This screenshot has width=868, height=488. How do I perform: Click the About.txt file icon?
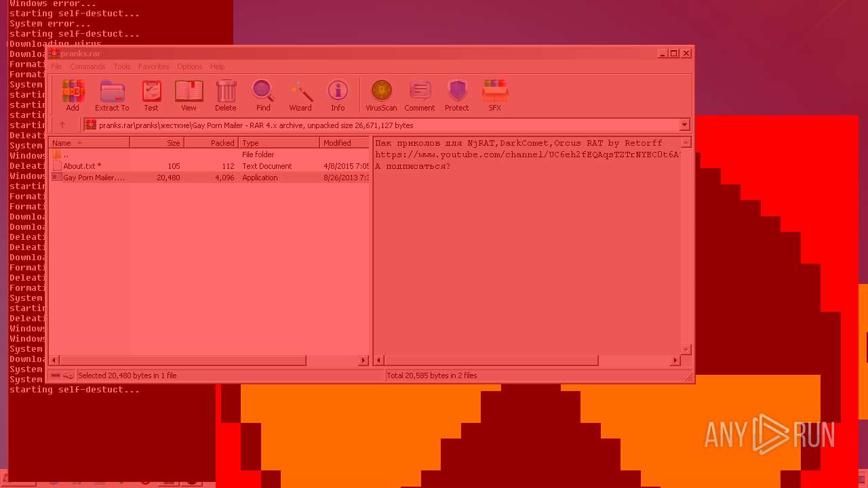pyautogui.click(x=57, y=166)
